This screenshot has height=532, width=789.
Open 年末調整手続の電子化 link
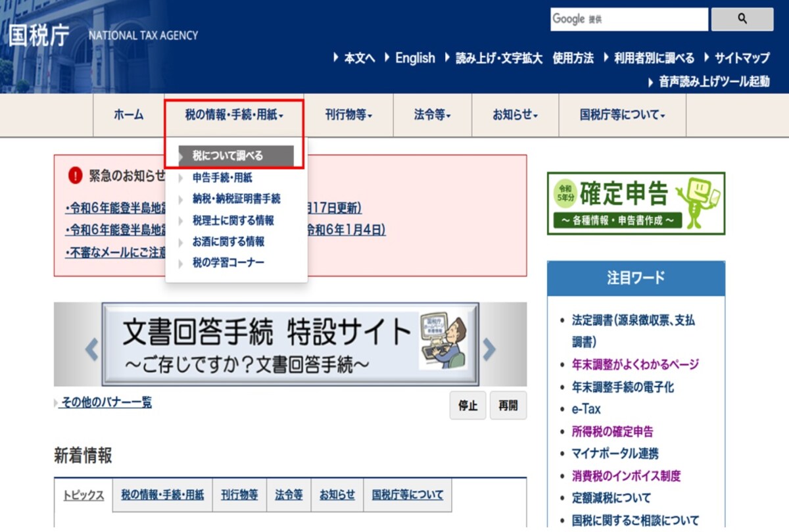pyautogui.click(x=623, y=387)
